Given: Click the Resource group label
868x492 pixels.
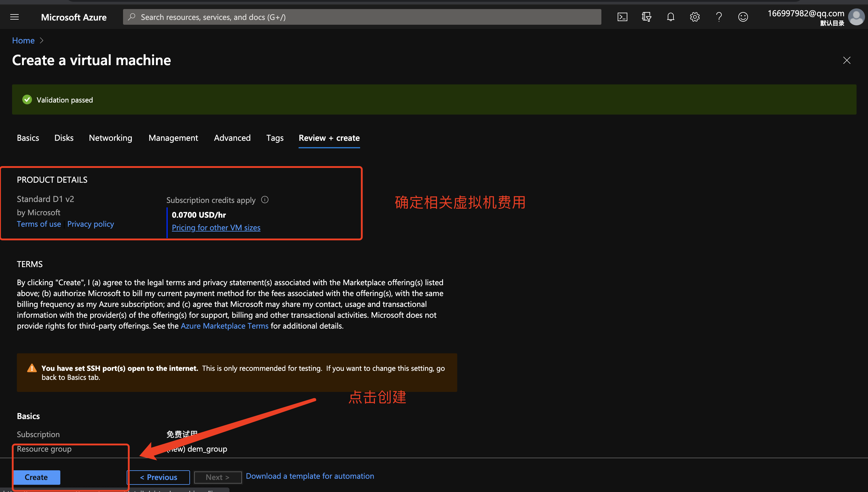Looking at the screenshot, I should (x=44, y=449).
